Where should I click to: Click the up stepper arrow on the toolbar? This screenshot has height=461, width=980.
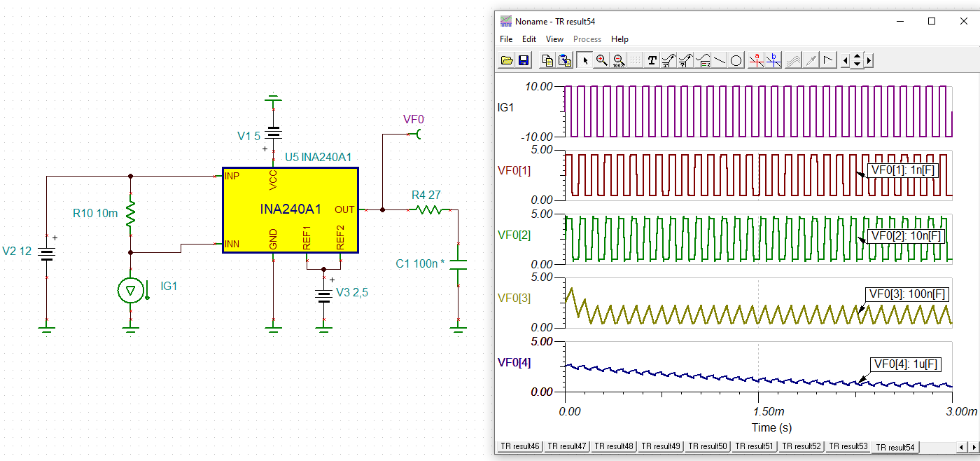(x=857, y=56)
